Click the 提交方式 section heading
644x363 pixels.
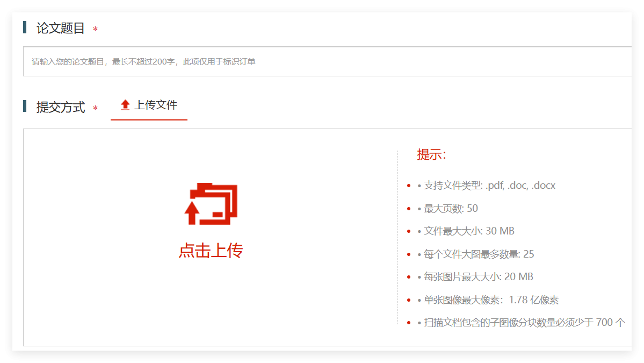point(60,107)
